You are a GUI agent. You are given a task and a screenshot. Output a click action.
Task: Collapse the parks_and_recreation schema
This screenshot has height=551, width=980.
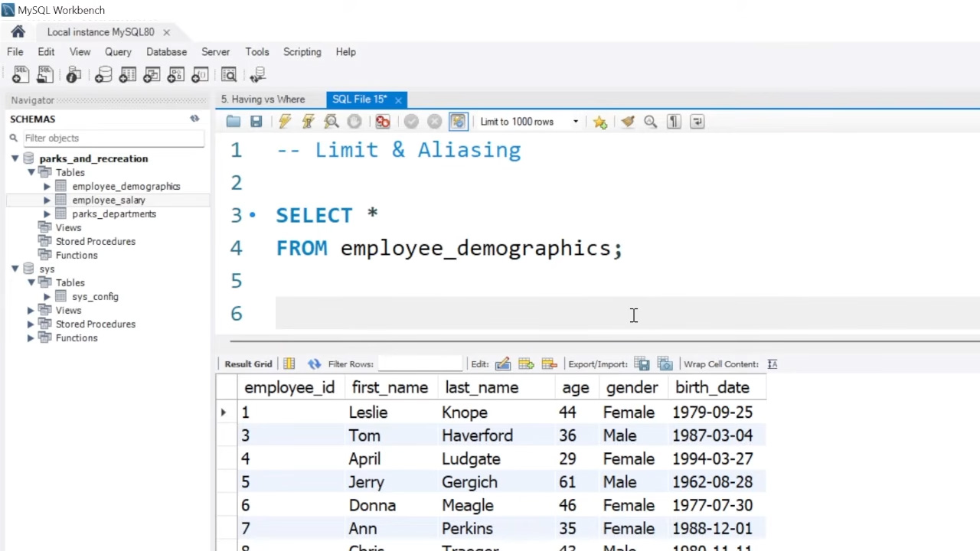pos(15,158)
